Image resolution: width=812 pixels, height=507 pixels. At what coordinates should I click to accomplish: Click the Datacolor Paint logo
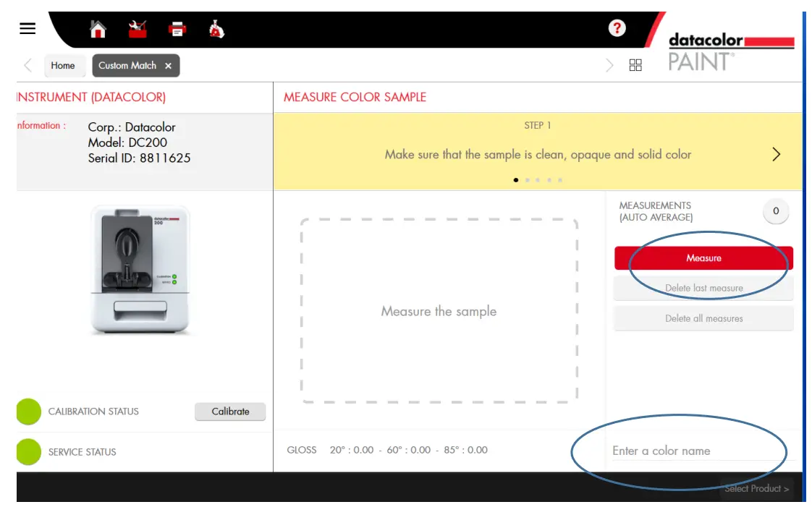pos(731,52)
